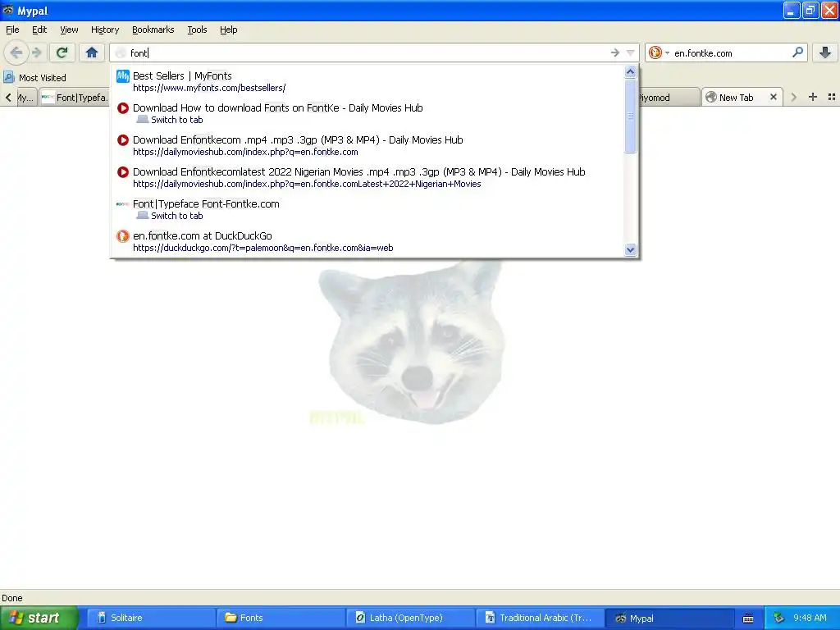Click the Most Visited bookmarks icon
Viewport: 840px width, 630px height.
tap(8, 77)
